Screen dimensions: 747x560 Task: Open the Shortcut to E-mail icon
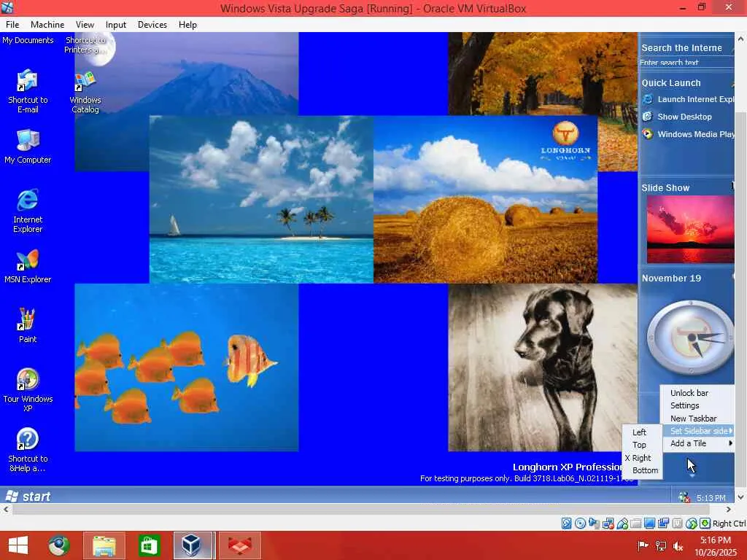tap(28, 91)
